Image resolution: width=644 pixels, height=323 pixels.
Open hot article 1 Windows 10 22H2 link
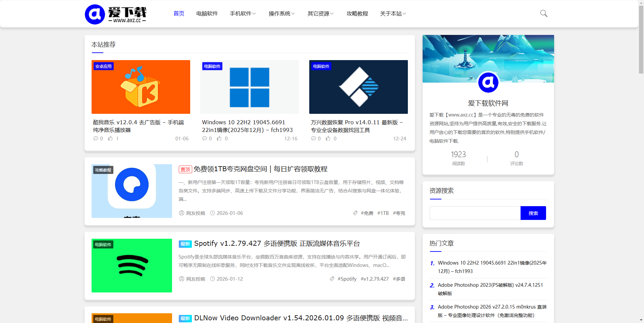click(x=492, y=267)
